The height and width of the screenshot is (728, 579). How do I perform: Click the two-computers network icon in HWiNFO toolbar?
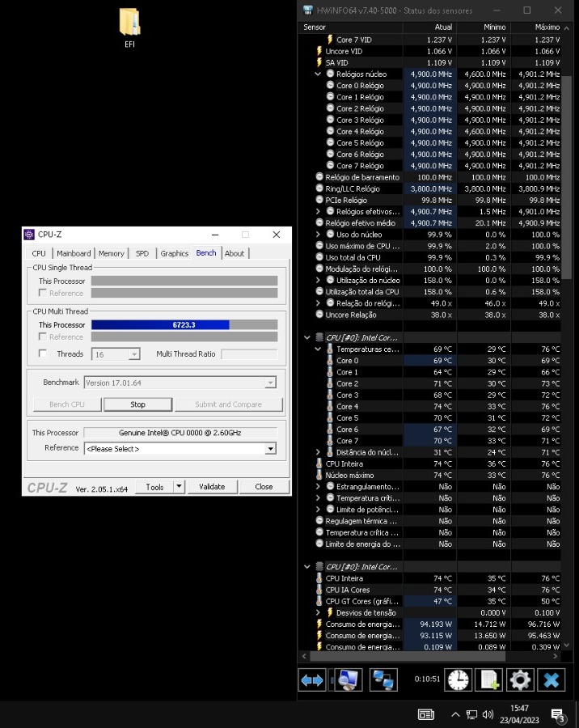click(383, 679)
